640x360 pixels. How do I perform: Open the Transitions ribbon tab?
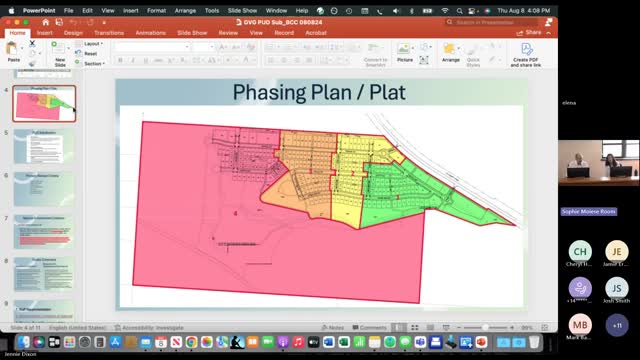click(109, 33)
